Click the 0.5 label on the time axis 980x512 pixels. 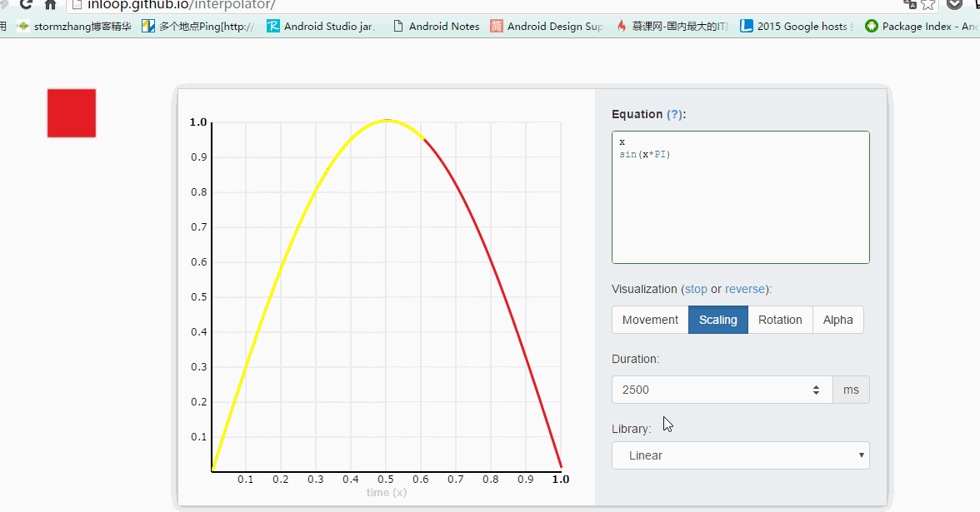click(x=386, y=479)
